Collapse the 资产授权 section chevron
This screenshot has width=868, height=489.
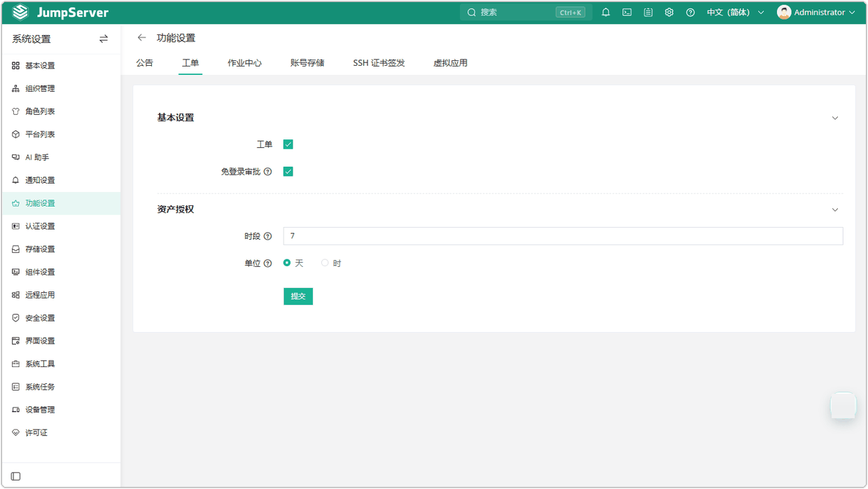[835, 209]
